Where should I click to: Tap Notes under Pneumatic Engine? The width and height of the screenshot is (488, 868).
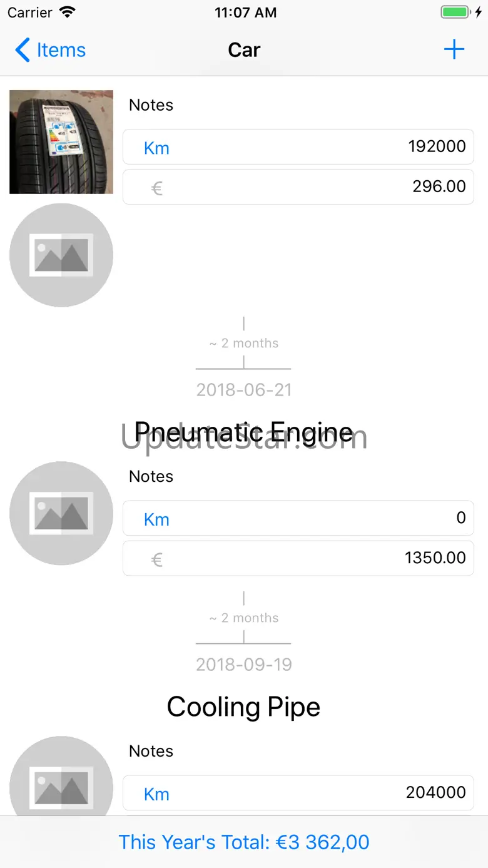tap(151, 477)
